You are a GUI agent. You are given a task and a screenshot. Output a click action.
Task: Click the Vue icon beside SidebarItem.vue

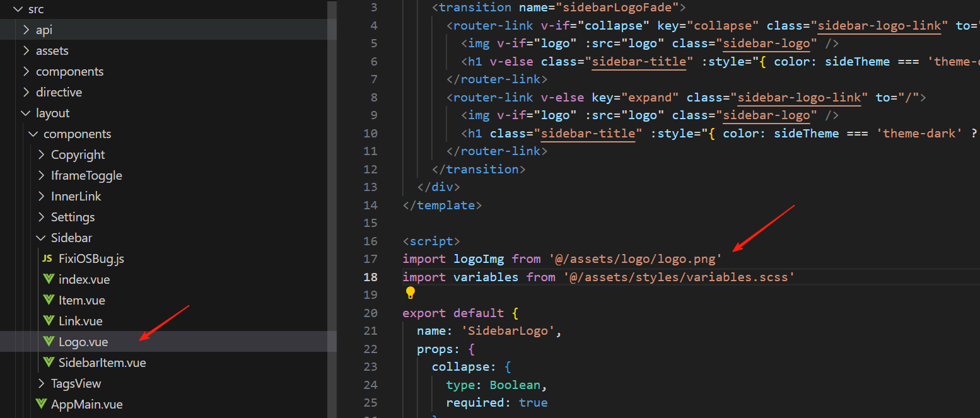pyautogui.click(x=49, y=363)
